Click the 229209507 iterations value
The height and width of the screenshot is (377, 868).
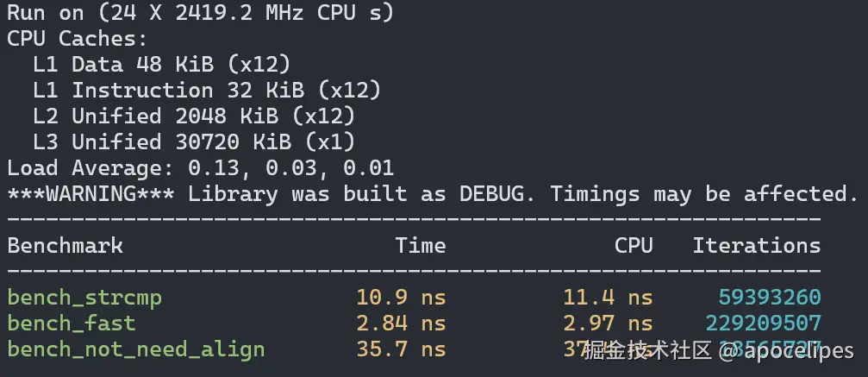click(x=764, y=324)
